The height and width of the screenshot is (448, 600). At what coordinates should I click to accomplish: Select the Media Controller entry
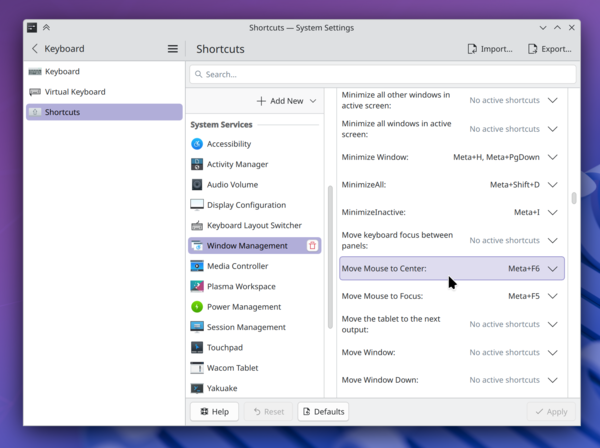click(x=237, y=266)
